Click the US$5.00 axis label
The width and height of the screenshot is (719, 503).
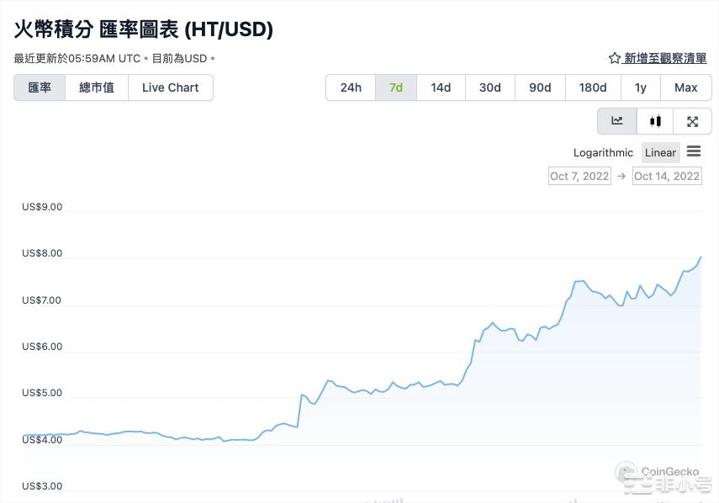[42, 393]
